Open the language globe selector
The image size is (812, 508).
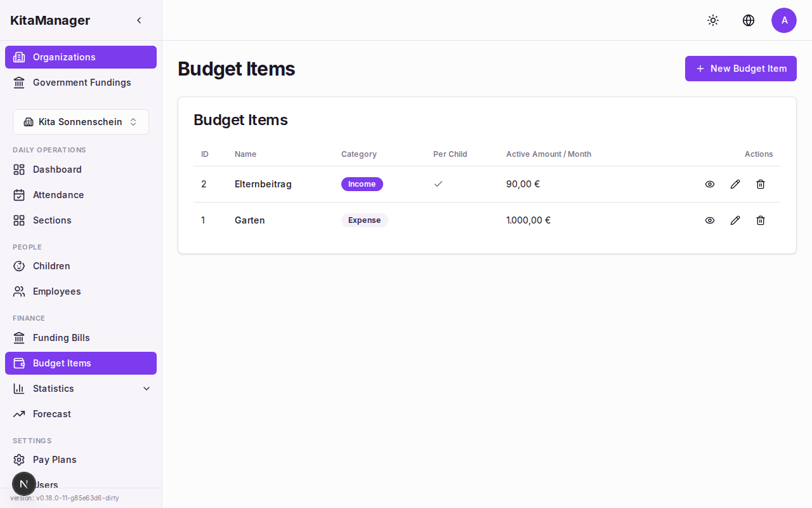click(749, 20)
